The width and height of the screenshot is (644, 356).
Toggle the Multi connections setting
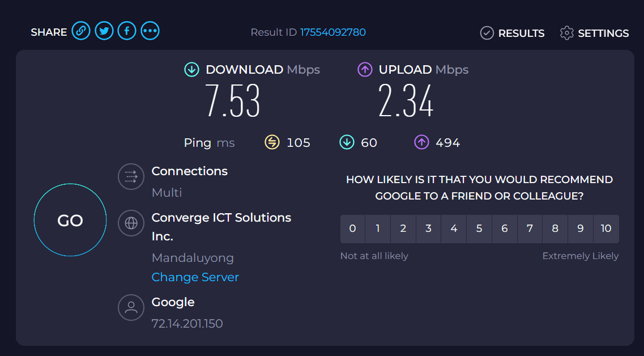[167, 192]
